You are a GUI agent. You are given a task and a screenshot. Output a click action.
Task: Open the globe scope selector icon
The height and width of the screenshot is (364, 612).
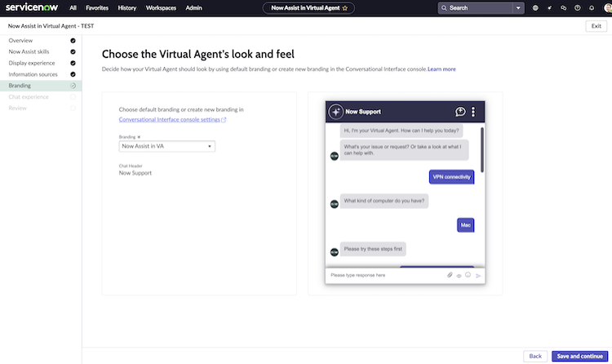tap(535, 8)
